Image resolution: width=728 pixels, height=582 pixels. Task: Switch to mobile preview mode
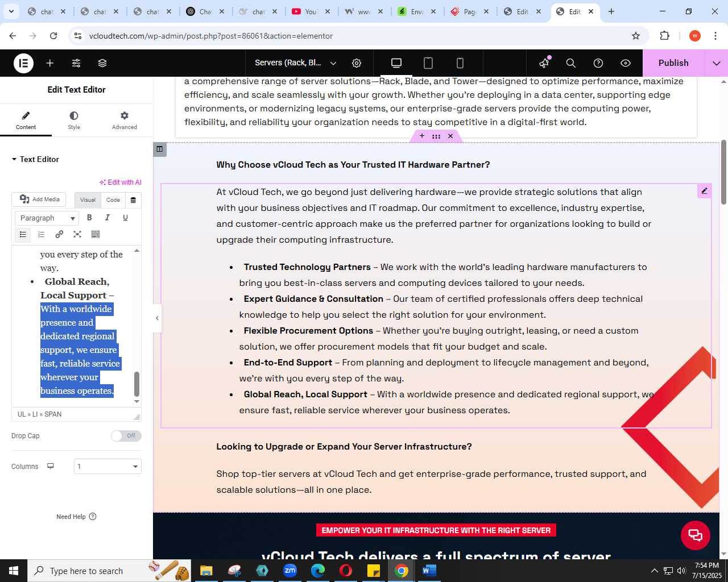[460, 63]
